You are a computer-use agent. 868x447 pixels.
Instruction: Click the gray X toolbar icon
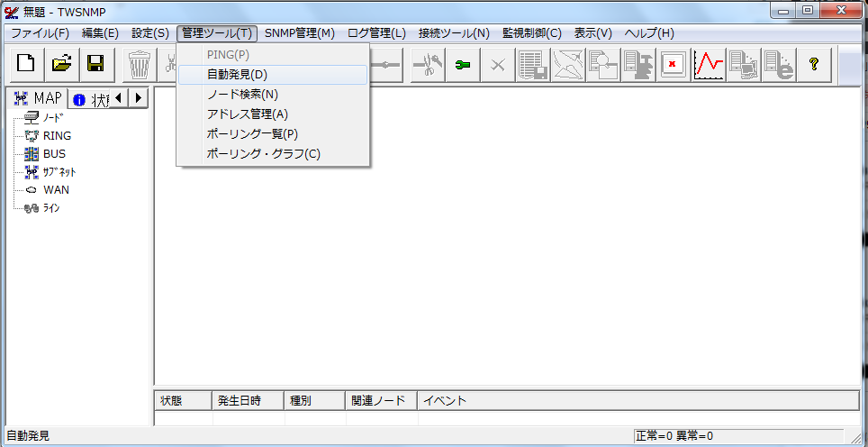[x=498, y=65]
